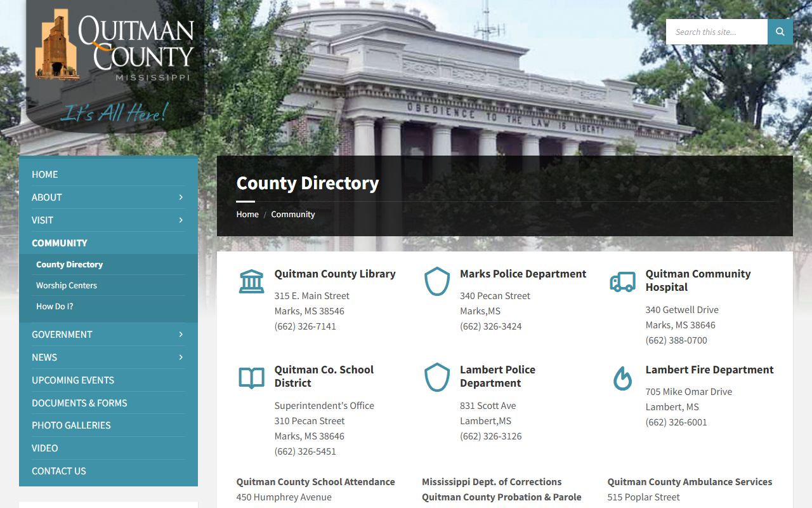Image resolution: width=812 pixels, height=508 pixels.
Task: Click the 450 Humphrey Avenue address
Action: (x=284, y=497)
